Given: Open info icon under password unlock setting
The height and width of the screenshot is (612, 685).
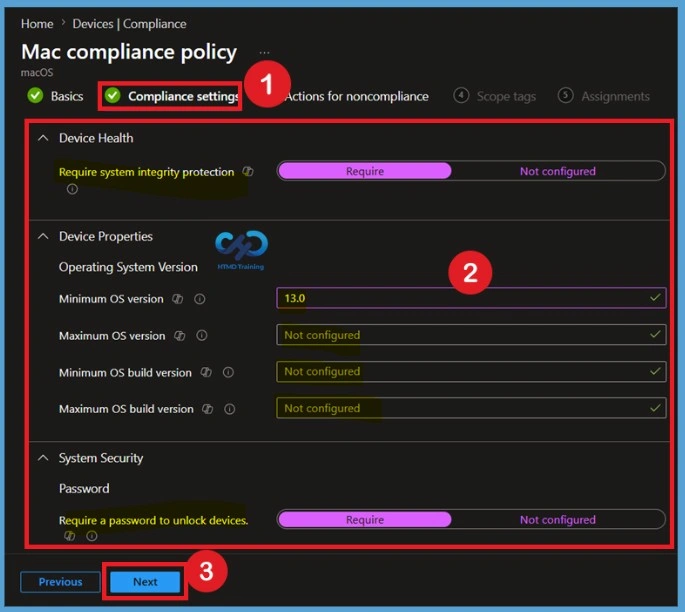Looking at the screenshot, I should click(x=92, y=536).
